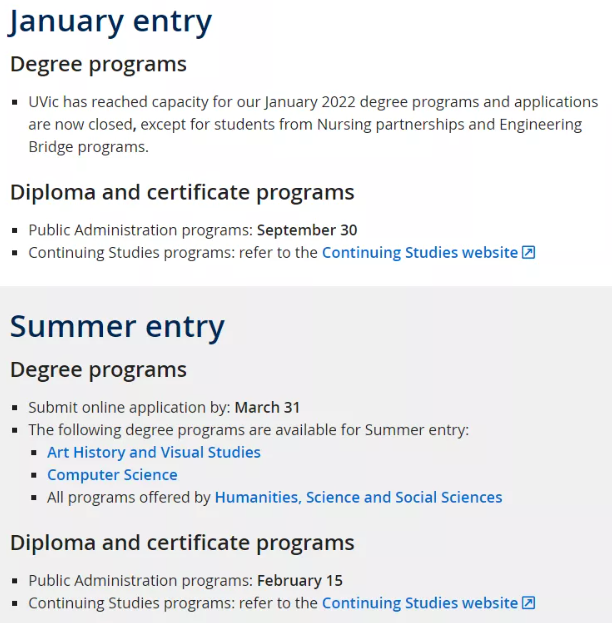612x623 pixels.
Task: Click external link icon in January entry section
Action: (528, 252)
